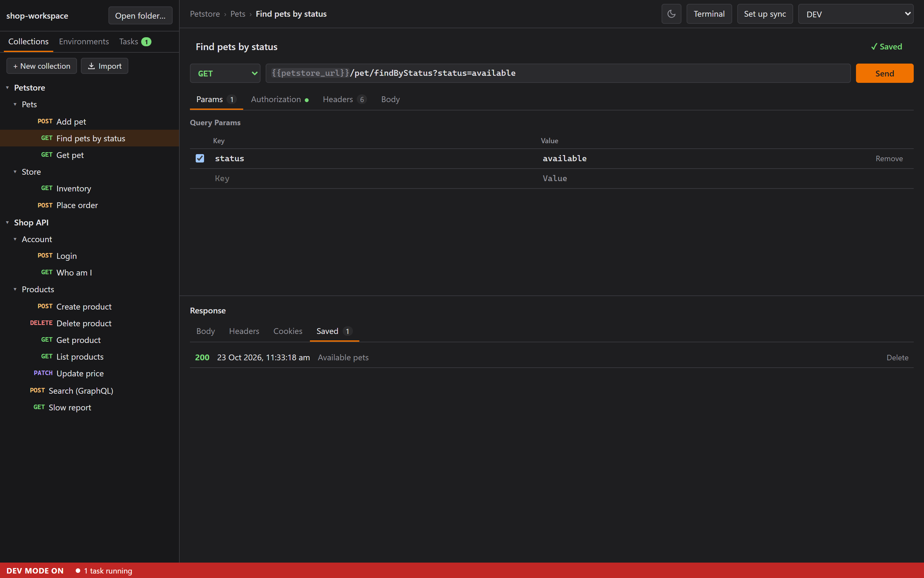This screenshot has width=924, height=578.
Task: Click the Import download icon button
Action: click(x=104, y=66)
